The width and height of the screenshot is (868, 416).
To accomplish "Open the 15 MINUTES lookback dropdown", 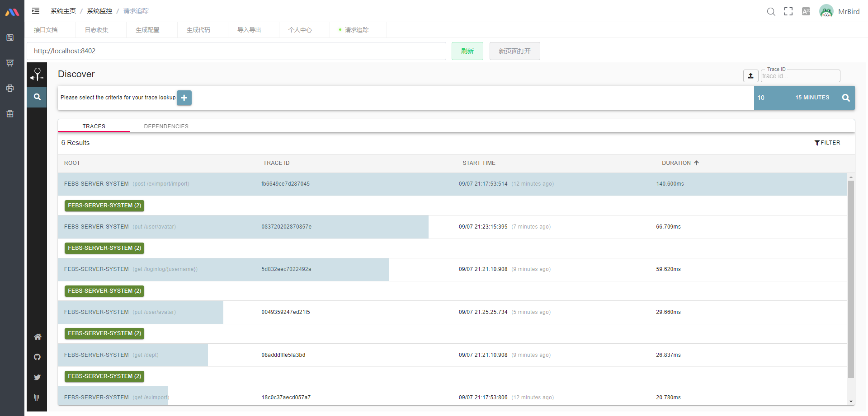I will coord(812,98).
